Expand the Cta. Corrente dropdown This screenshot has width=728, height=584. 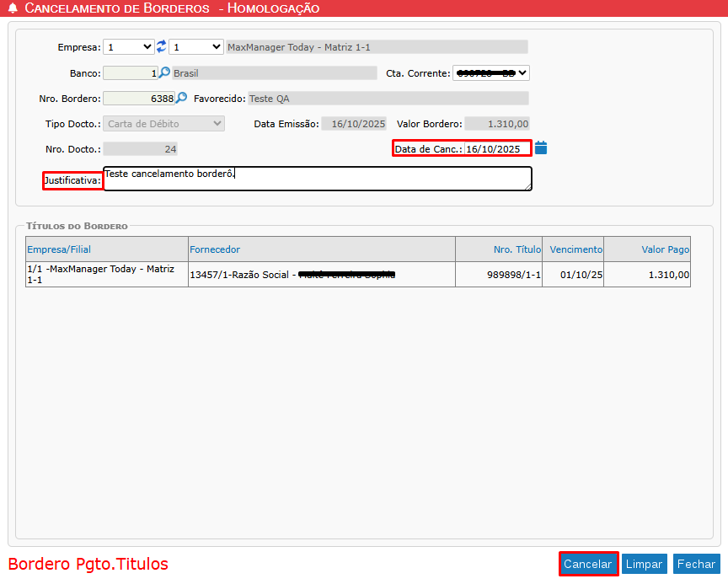pyautogui.click(x=491, y=73)
